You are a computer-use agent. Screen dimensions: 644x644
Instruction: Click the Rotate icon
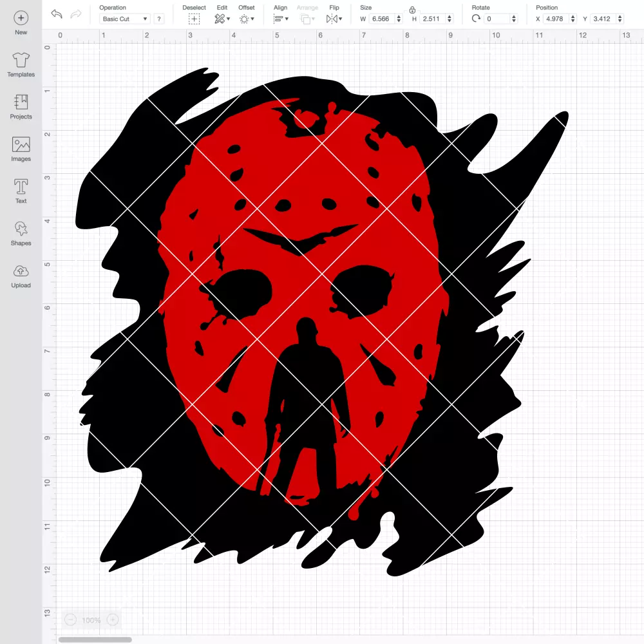pos(477,19)
